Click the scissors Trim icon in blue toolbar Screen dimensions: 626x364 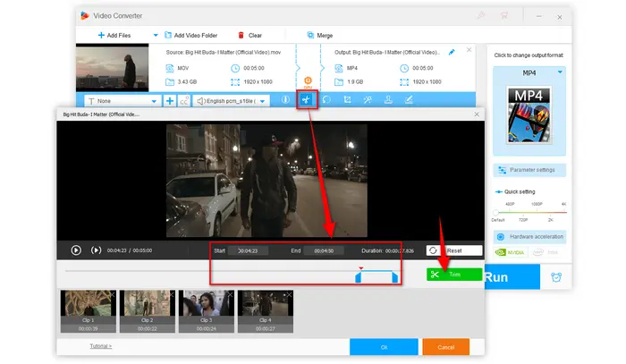click(306, 100)
